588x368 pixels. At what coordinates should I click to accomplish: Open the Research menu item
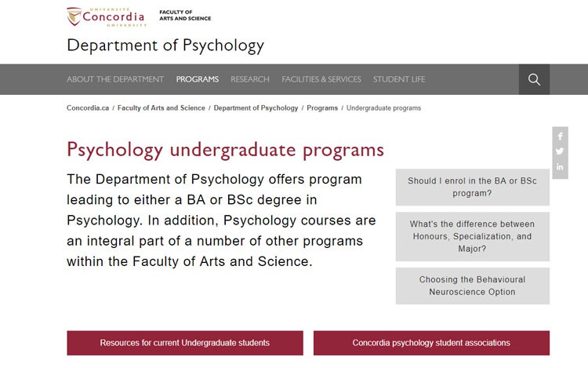tap(250, 79)
